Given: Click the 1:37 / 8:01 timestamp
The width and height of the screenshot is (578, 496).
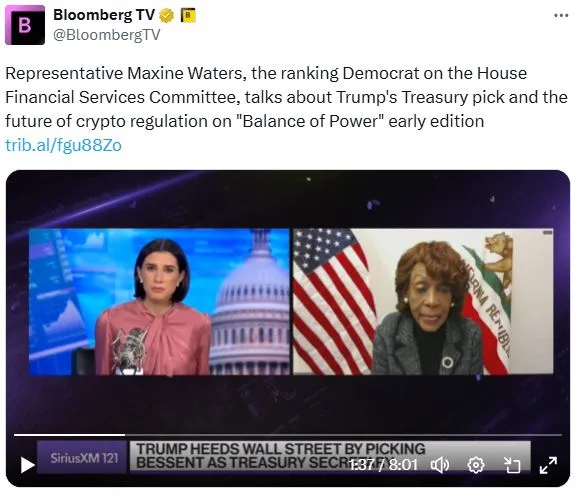Looking at the screenshot, I should point(383,465).
